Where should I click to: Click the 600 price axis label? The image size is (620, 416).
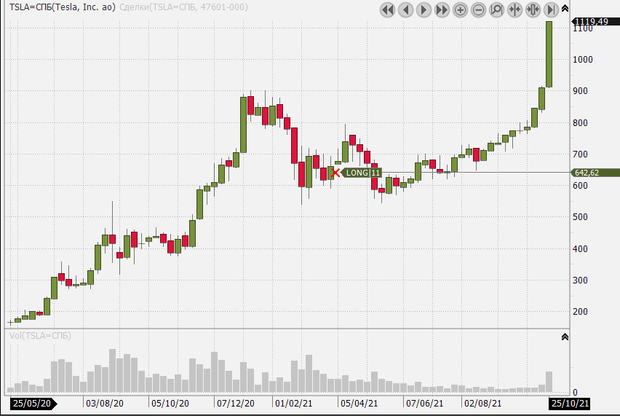tap(580, 185)
